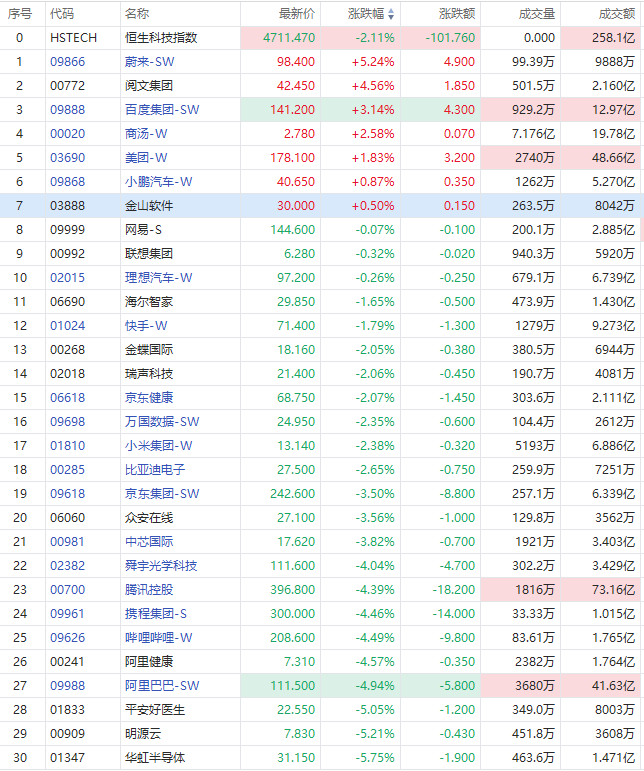Click 美团-W turnover value 48.66亿
Viewport: 644px width, 771px height.
tap(614, 158)
